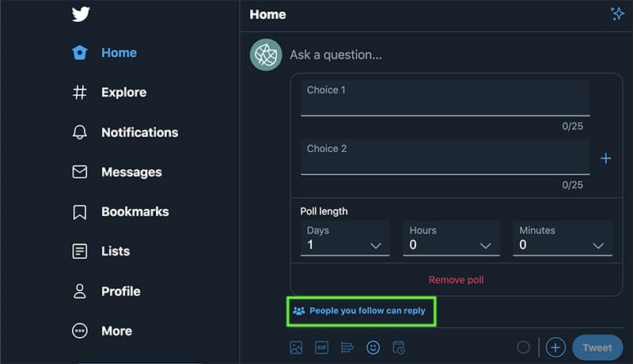Click the Tweet button
This screenshot has width=633, height=364.
pyautogui.click(x=597, y=347)
